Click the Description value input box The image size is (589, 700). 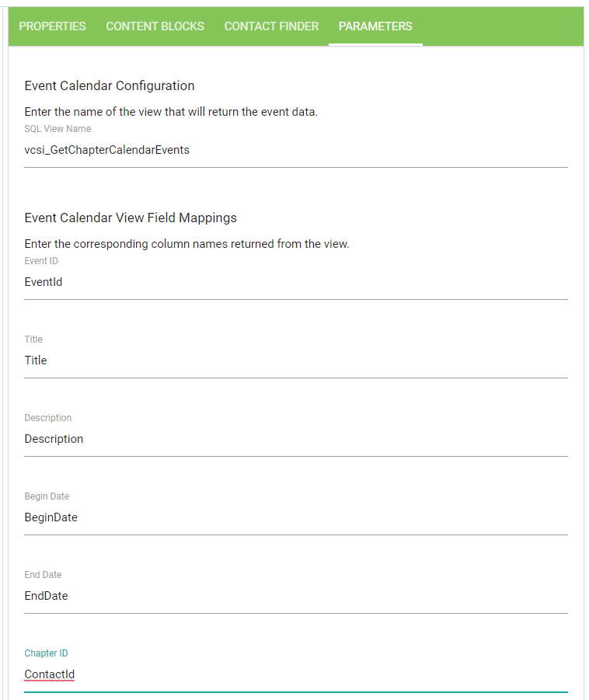295,439
